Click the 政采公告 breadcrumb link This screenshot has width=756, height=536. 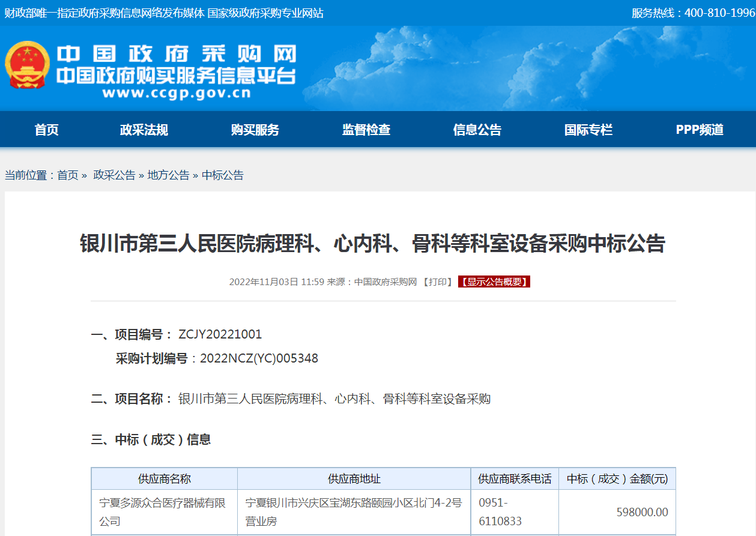click(114, 175)
